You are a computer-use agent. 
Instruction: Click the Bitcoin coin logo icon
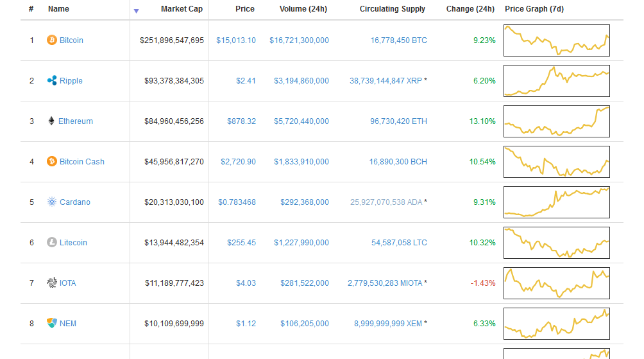[x=52, y=40]
